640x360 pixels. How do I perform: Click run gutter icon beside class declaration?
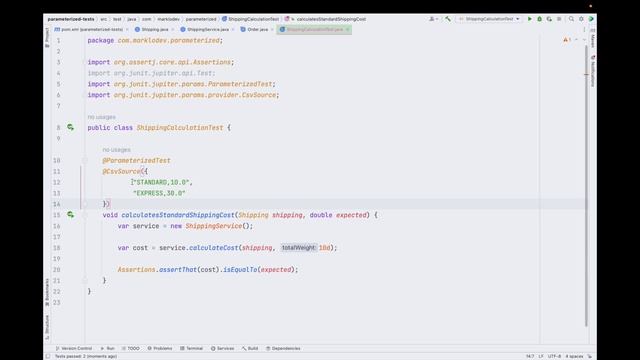(70, 127)
